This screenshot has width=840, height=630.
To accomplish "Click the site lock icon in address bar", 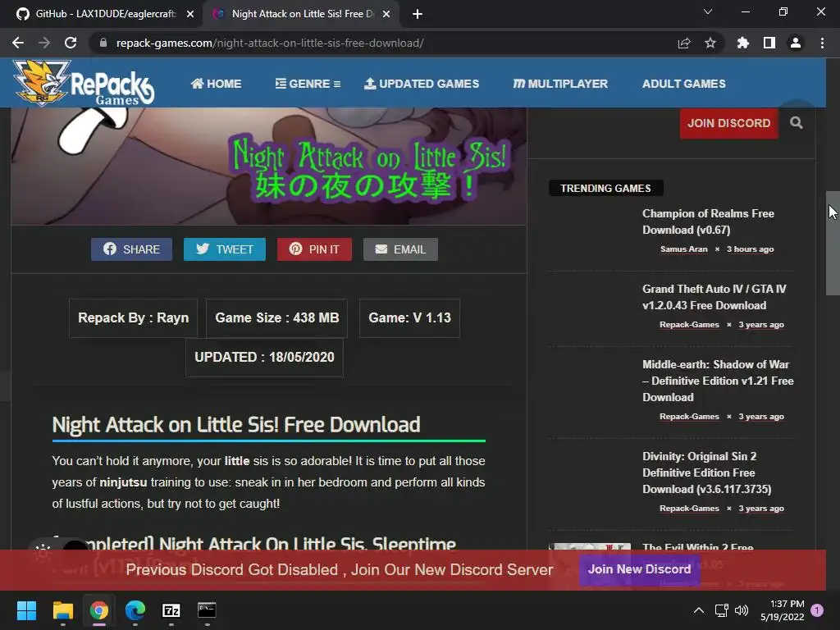I will pos(103,43).
